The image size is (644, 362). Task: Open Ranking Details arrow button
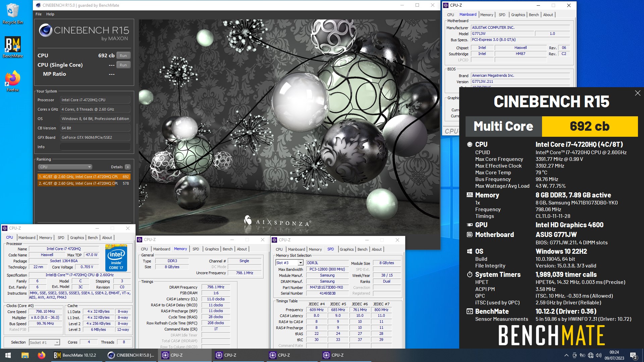click(x=127, y=167)
